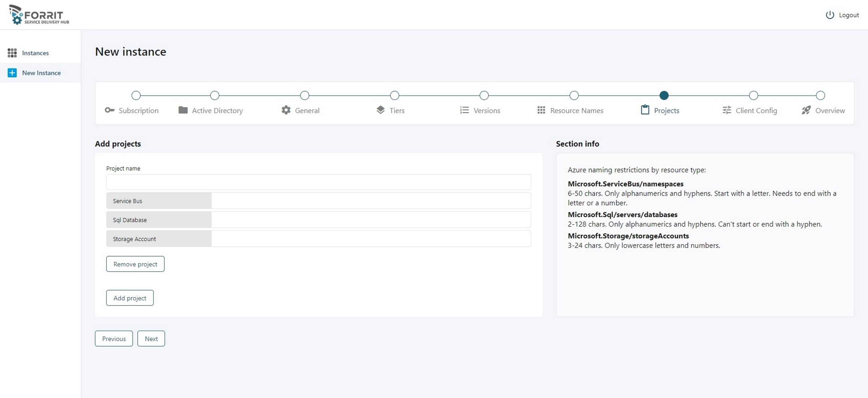Focus the Storage Account input field
This screenshot has width=868, height=398.
371,239
